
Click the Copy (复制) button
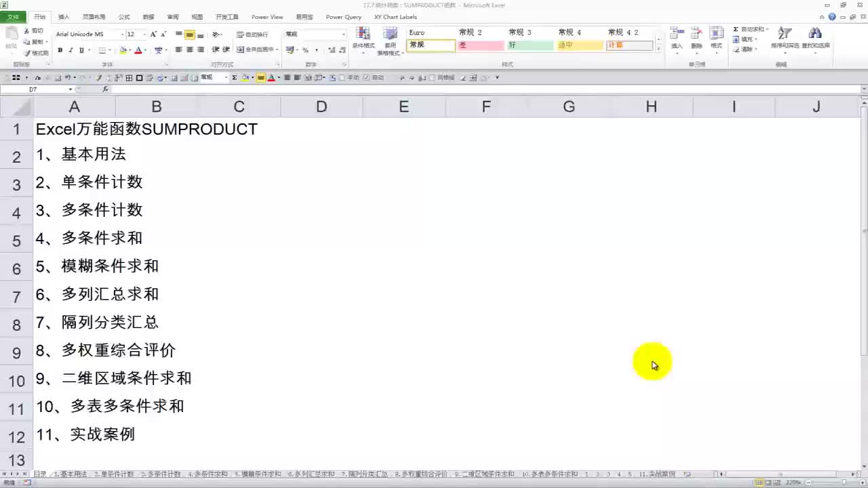pyautogui.click(x=34, y=42)
